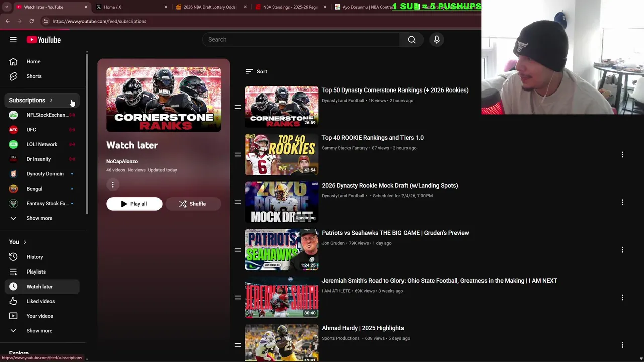Click Shuffle button
Image resolution: width=644 pixels, height=362 pixels.
[x=193, y=204]
